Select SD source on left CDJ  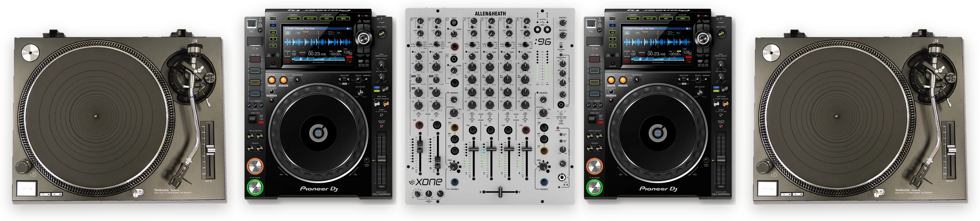click(273, 39)
